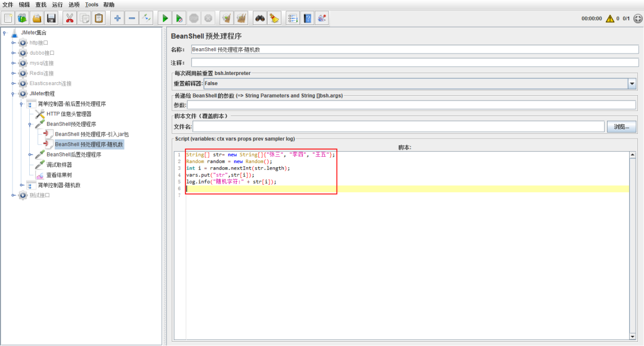Copy the selected element via toolbar
Viewport: 644px width, 346px height.
[x=84, y=18]
